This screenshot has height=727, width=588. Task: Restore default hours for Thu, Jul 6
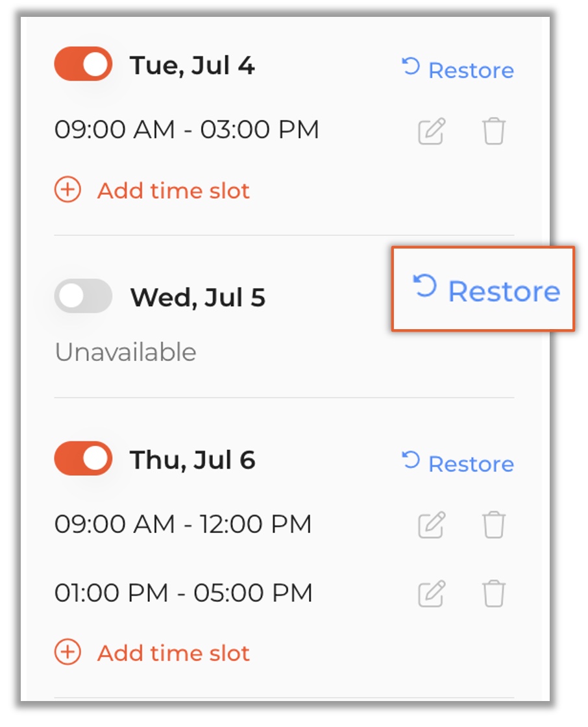click(458, 463)
